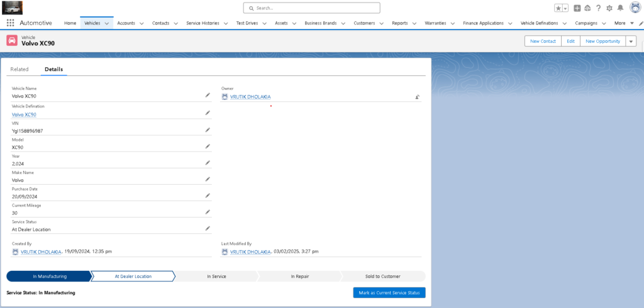The height and width of the screenshot is (308, 644).
Task: Open the Volvo XC90 Vehicle Defination link
Action: (x=24, y=114)
